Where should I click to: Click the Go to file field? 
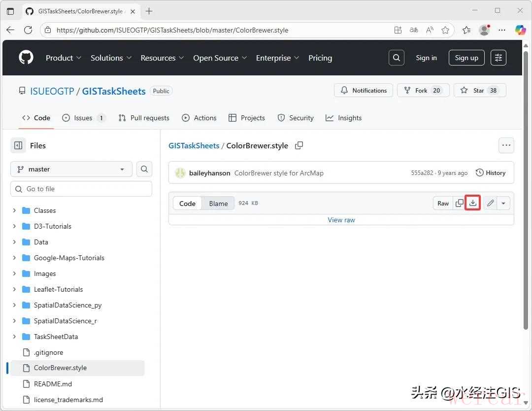pyautogui.click(x=81, y=189)
